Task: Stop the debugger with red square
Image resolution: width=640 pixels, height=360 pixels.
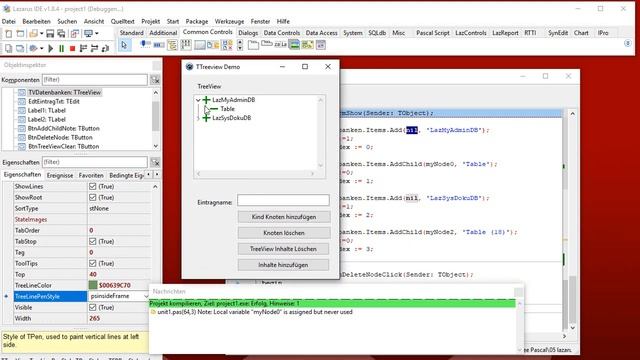Action: (x=73, y=49)
